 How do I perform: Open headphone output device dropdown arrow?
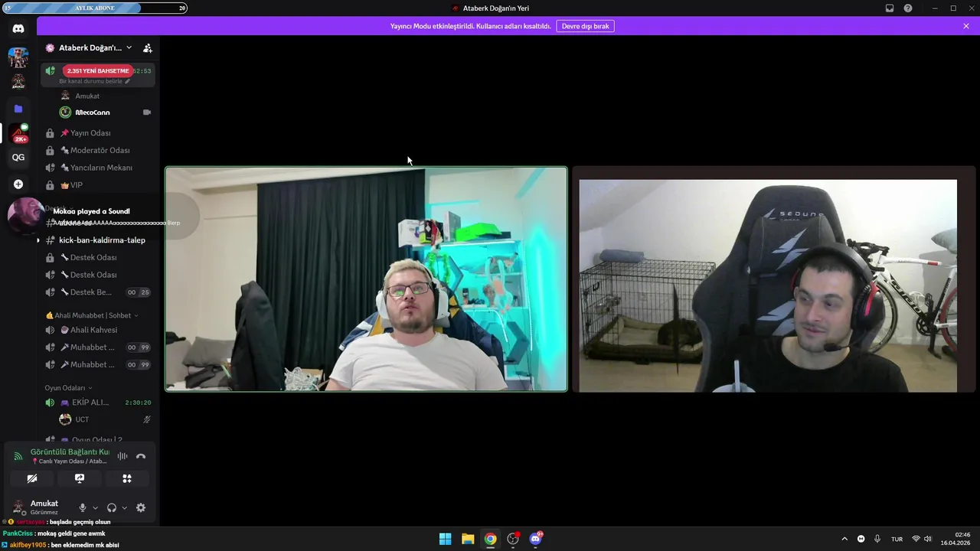[124, 507]
